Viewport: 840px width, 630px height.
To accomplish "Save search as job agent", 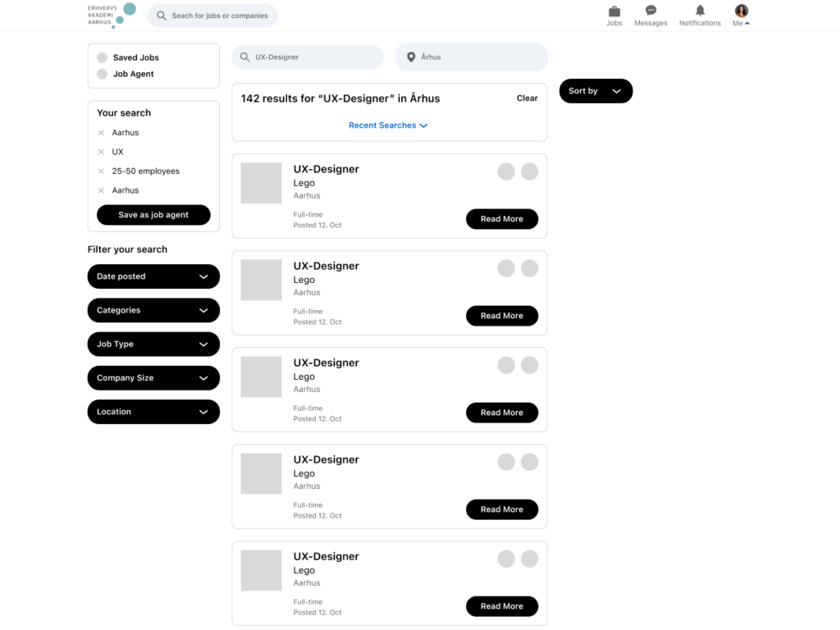I will [x=153, y=215].
